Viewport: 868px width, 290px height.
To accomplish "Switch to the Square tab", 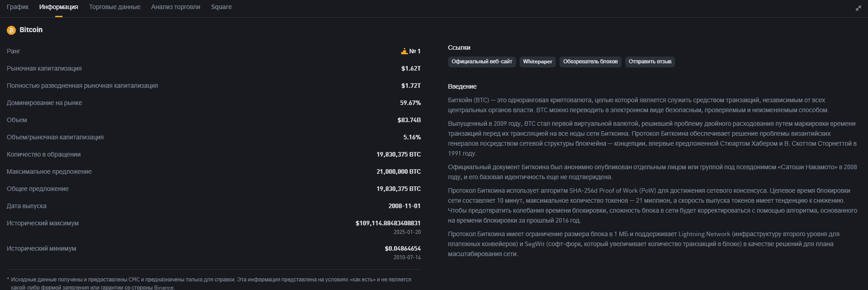I will tap(222, 7).
